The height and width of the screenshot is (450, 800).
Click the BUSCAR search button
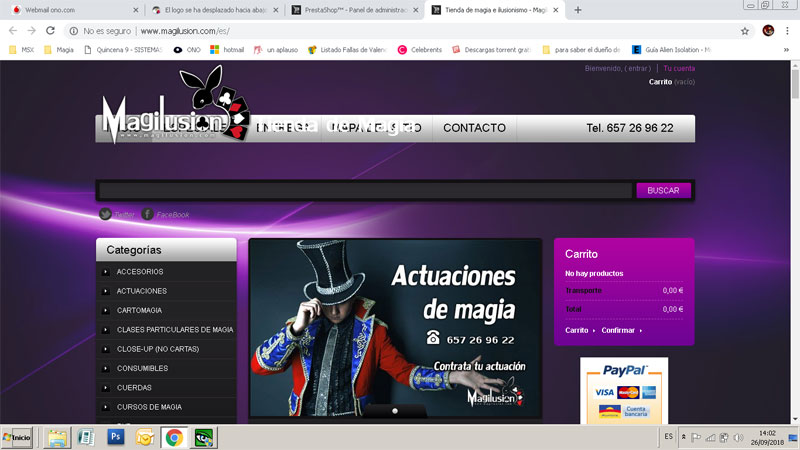coord(663,190)
